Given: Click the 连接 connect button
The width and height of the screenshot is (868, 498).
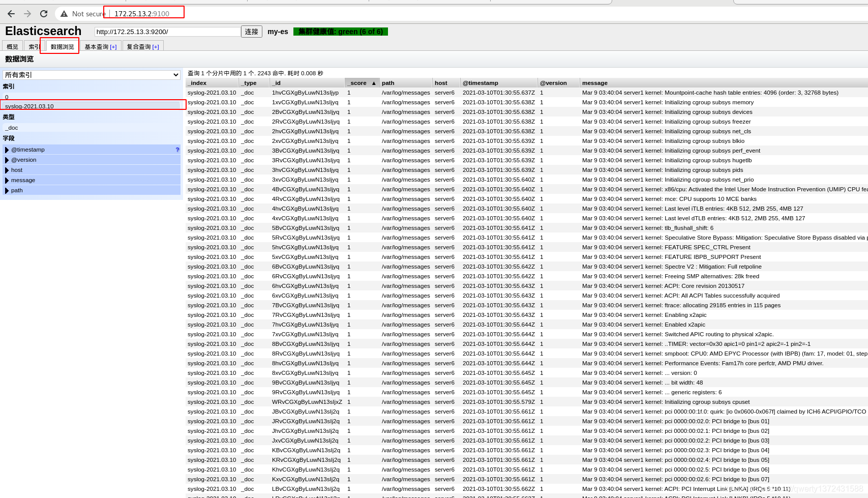Looking at the screenshot, I should pos(252,32).
